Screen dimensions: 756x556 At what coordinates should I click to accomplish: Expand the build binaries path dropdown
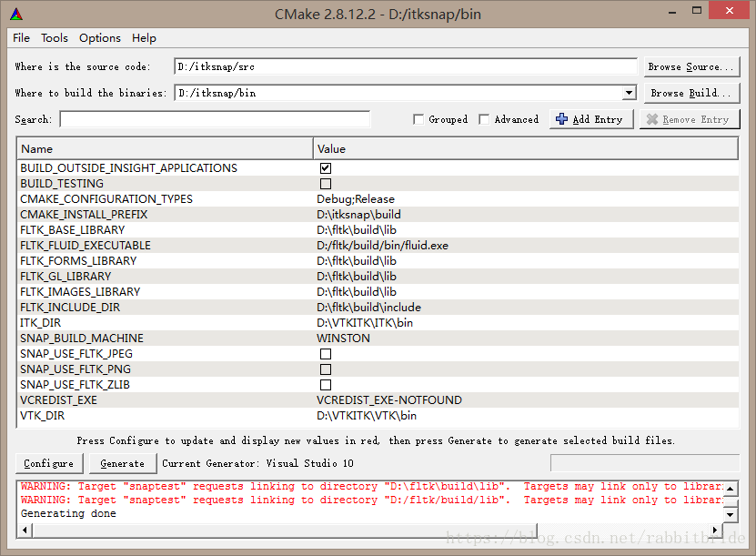(x=629, y=93)
